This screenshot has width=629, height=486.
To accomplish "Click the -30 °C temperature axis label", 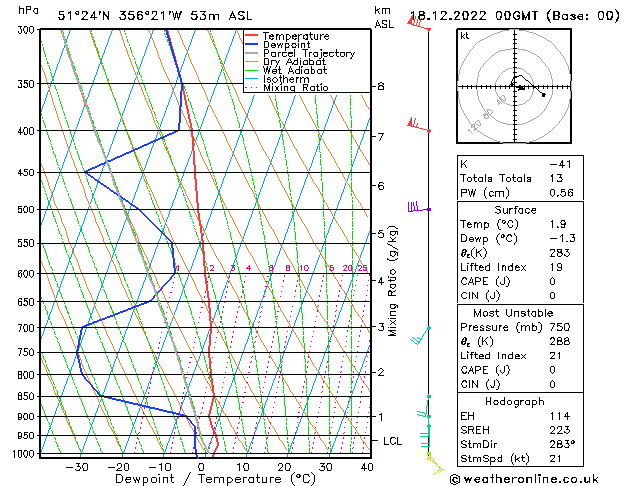I will (x=77, y=467).
